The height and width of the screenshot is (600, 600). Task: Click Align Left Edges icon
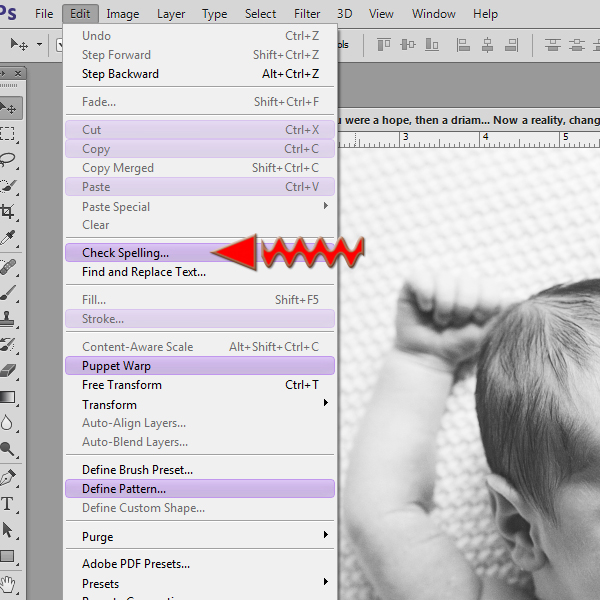pos(463,45)
